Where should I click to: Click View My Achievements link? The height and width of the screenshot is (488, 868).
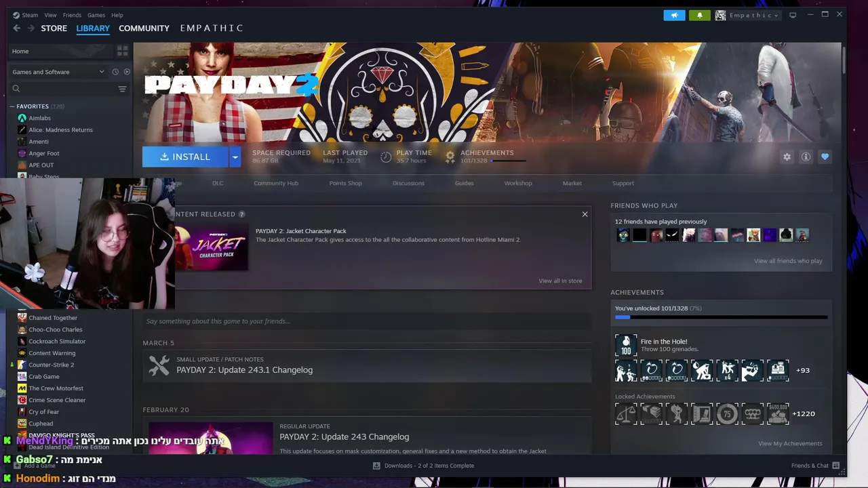click(790, 443)
